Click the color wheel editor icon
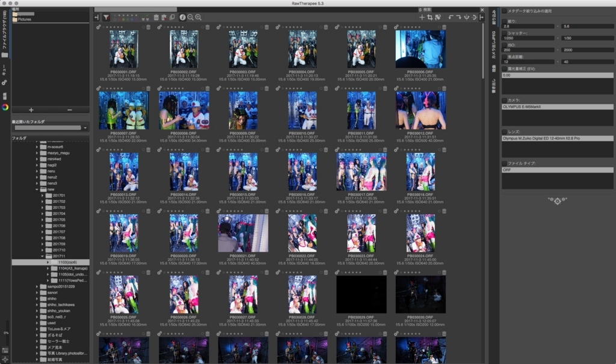Screen dimensions: 616x364 click(x=5, y=107)
